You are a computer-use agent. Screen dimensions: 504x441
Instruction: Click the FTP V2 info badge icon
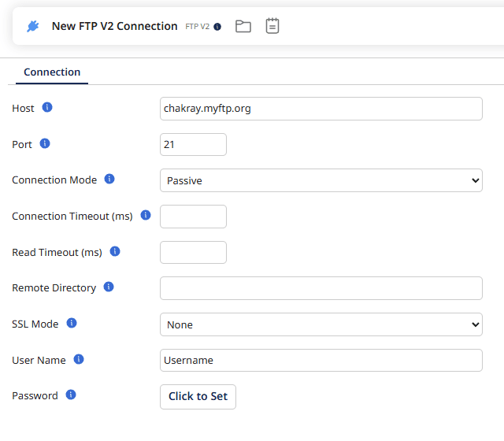tap(217, 27)
